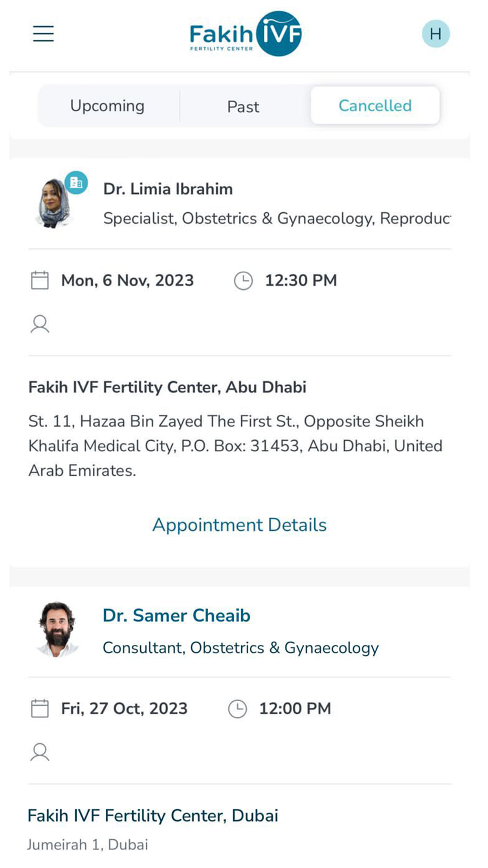Open the hamburger navigation menu
This screenshot has width=488, height=868.
(43, 34)
